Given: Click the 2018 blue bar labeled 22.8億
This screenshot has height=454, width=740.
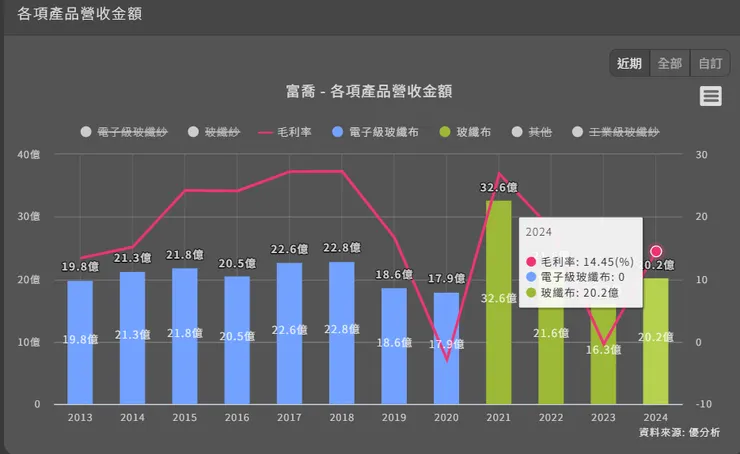Looking at the screenshot, I should (342, 333).
